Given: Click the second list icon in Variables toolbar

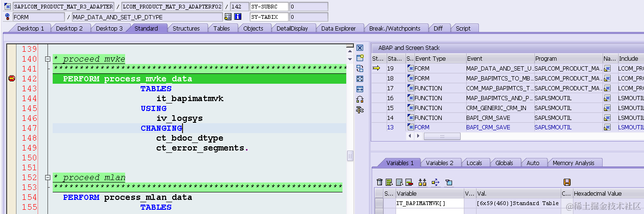Looking at the screenshot, I should [399, 182].
